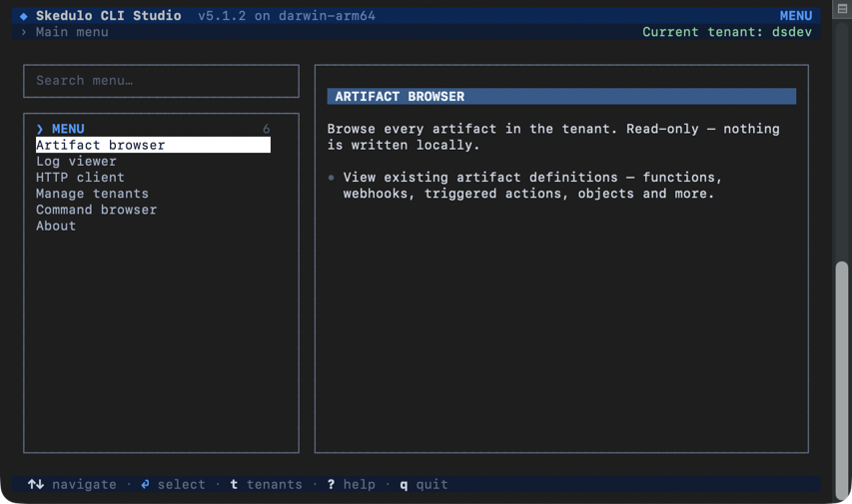Collapse the MENU section chevron
Screen dimensions: 852x504
pyautogui.click(x=40, y=130)
